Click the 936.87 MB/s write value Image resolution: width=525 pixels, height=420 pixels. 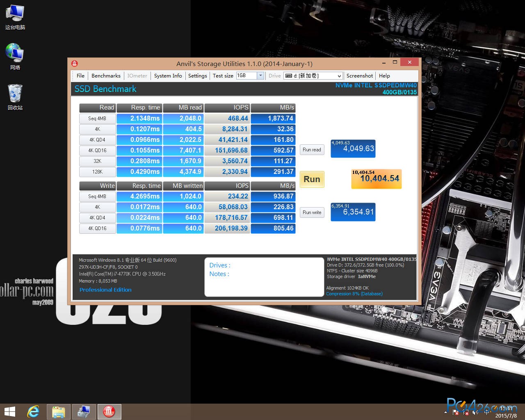tap(273, 196)
